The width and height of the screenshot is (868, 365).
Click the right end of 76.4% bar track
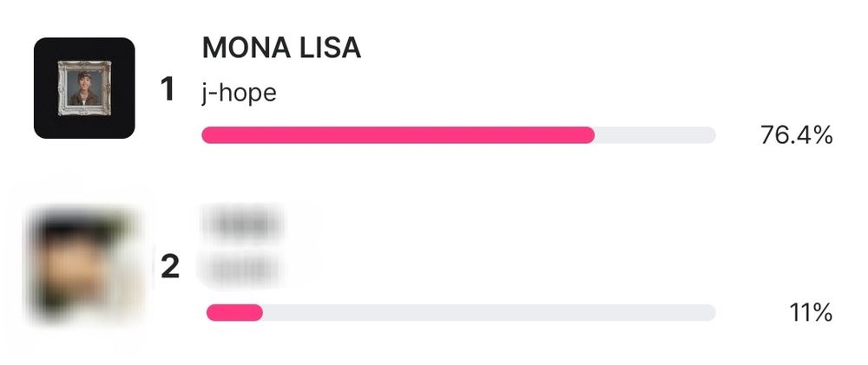click(710, 135)
